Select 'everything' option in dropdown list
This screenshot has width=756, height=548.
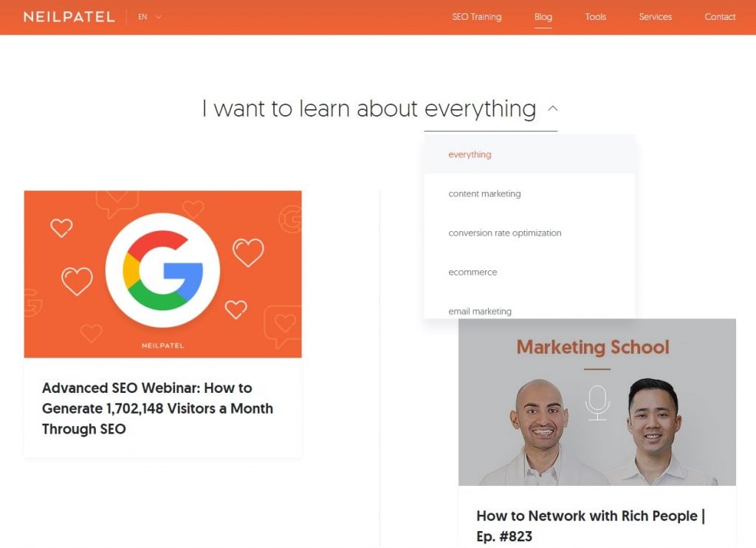tap(470, 154)
